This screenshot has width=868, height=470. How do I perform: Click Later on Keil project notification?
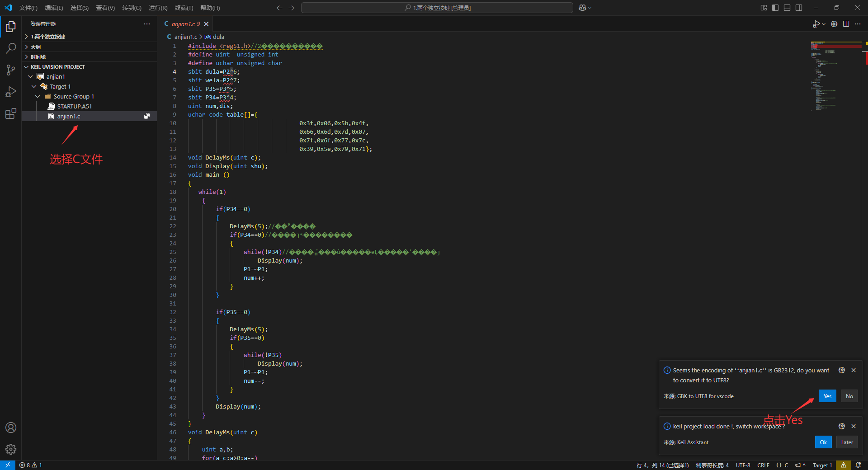(847, 442)
